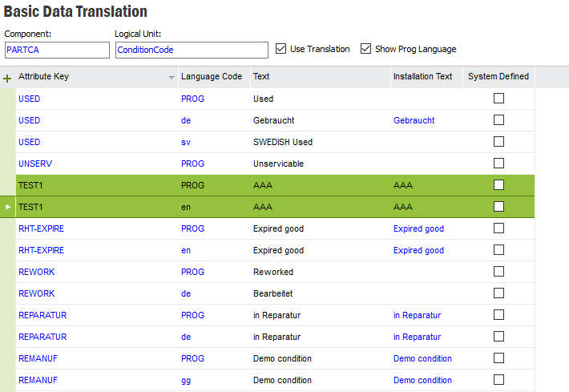Viewport: 569px width, 392px height.
Task: Check System Defined for REMANUF gg row
Action: 499,380
